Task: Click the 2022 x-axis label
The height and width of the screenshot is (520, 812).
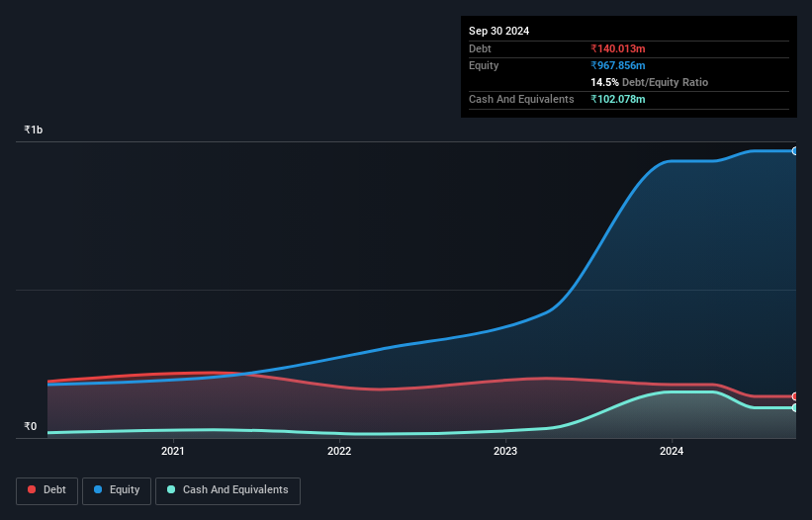Action: (x=339, y=451)
